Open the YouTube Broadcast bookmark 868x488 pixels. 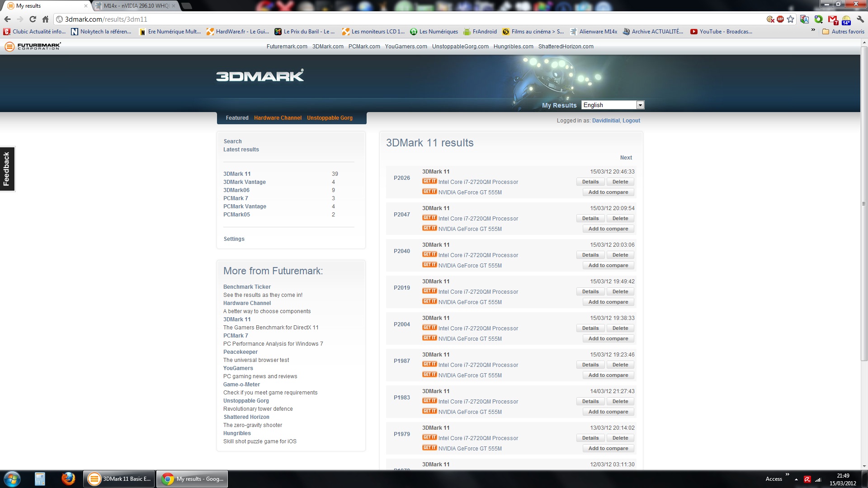(x=722, y=32)
